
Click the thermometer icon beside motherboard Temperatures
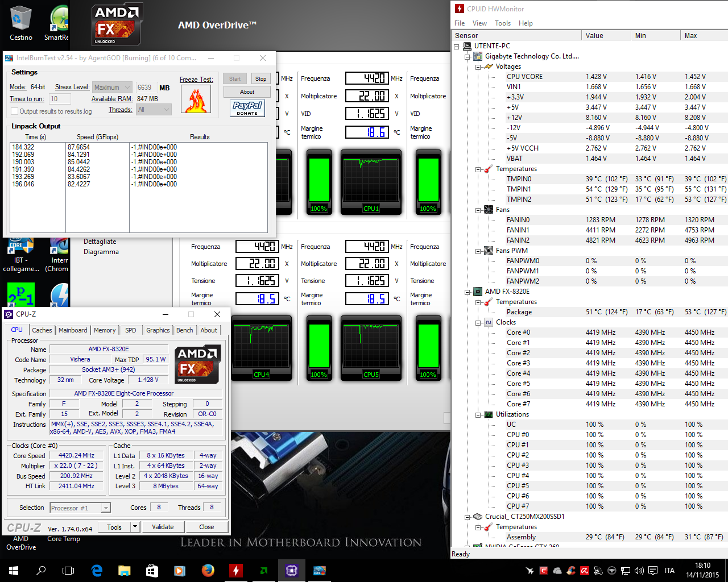coord(489,169)
